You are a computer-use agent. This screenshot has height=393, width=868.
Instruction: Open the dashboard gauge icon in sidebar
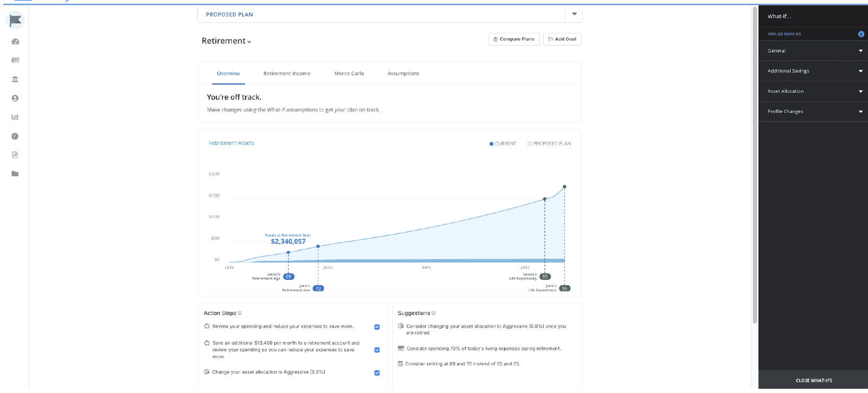pos(15,41)
